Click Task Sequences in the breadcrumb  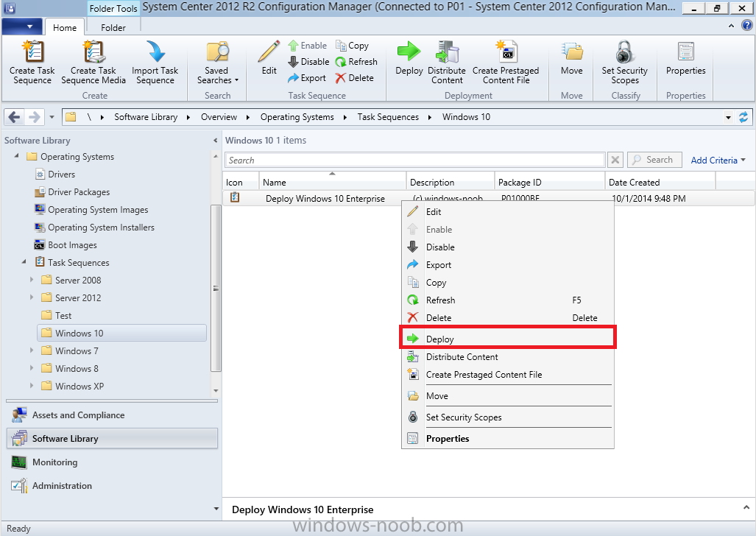388,117
